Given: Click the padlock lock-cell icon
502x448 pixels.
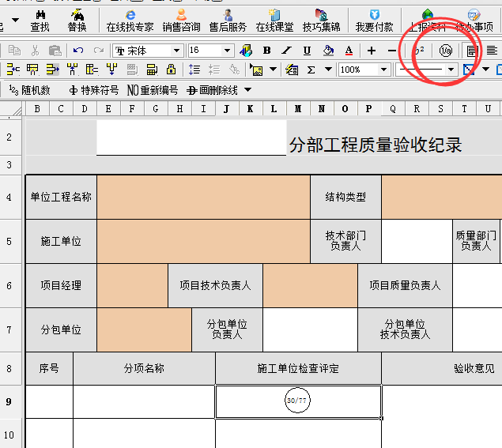Looking at the screenshot, I should click(x=171, y=70).
